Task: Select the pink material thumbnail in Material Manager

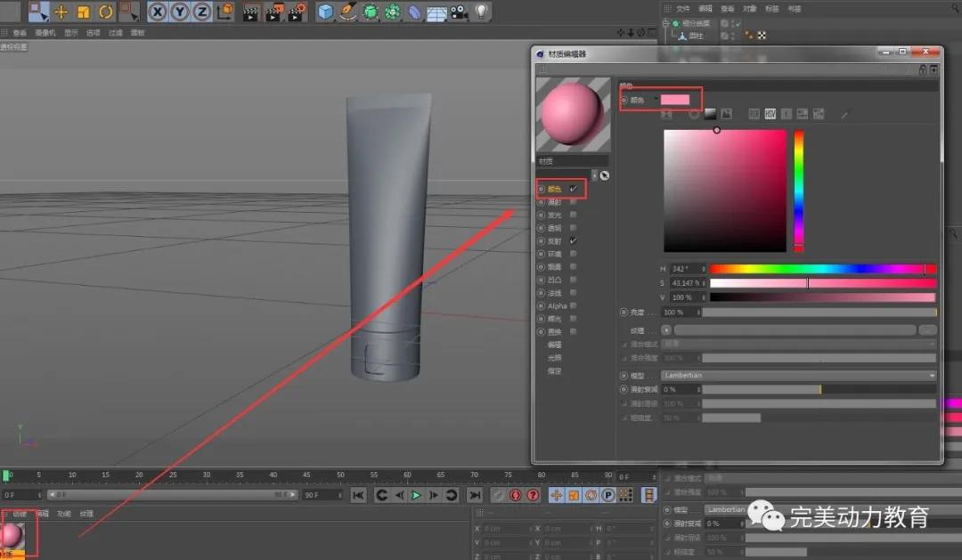Action: [x=12, y=535]
